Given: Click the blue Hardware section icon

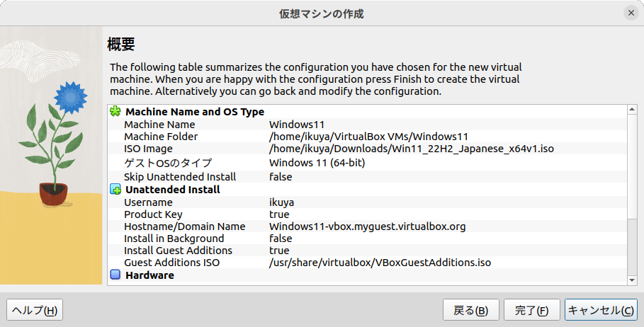Looking at the screenshot, I should 115,275.
